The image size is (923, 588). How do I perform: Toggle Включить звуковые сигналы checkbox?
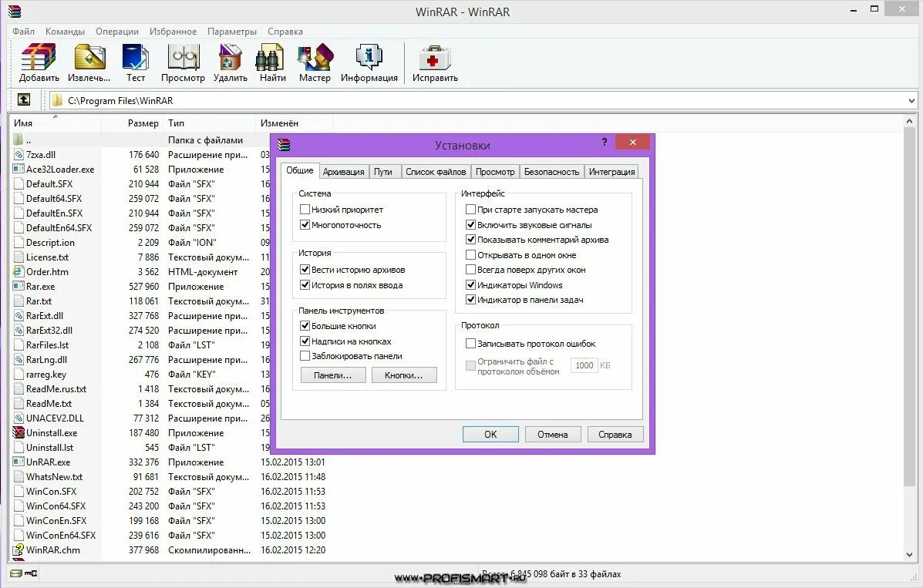[470, 224]
